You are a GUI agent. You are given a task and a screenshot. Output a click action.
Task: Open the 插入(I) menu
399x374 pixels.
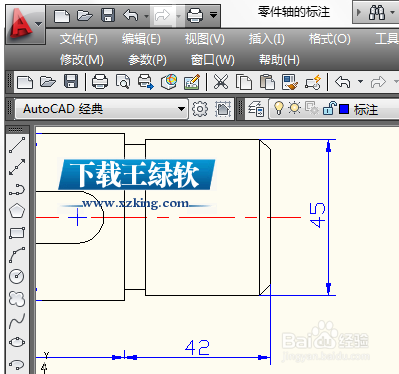click(266, 39)
